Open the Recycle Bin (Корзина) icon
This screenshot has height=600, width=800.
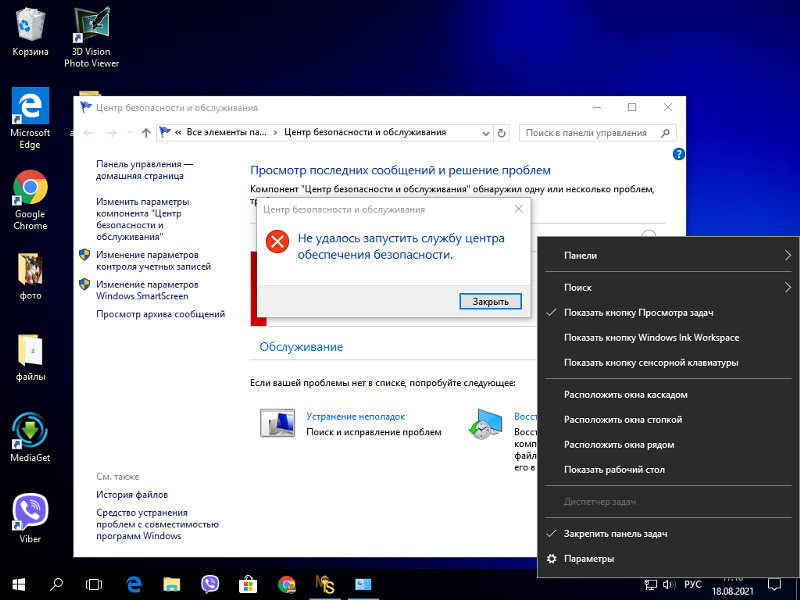pos(30,25)
